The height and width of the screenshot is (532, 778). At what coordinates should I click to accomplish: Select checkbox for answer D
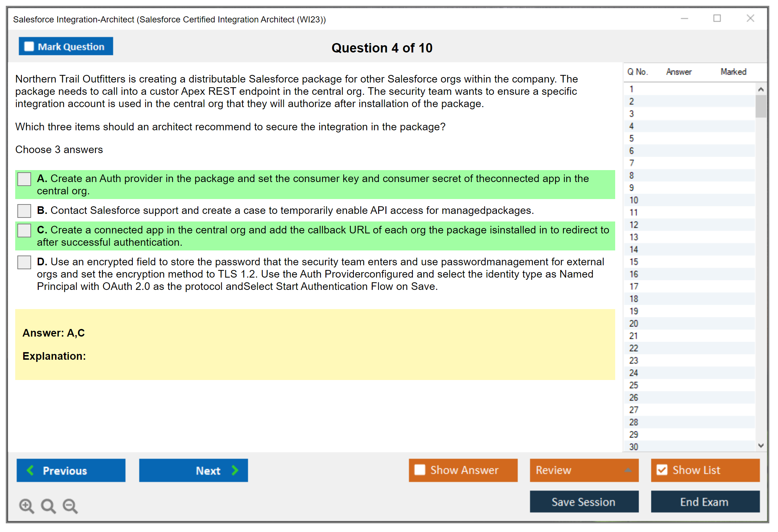click(x=24, y=262)
